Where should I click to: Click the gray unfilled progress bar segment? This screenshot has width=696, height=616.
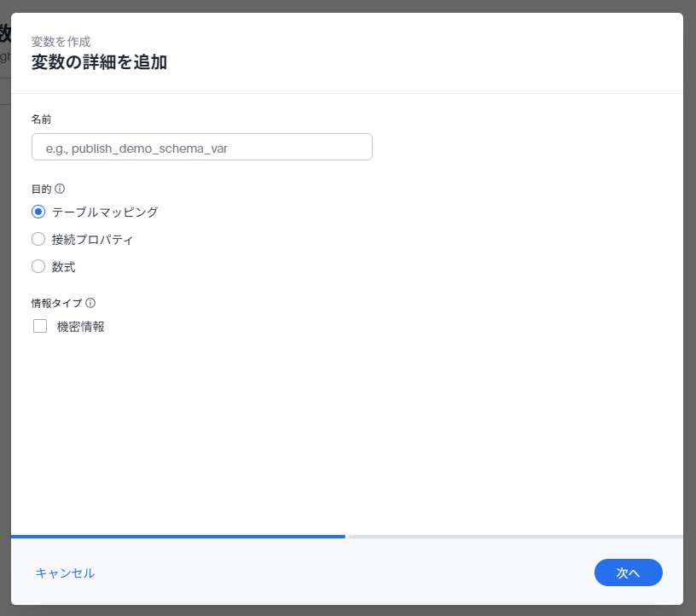514,537
